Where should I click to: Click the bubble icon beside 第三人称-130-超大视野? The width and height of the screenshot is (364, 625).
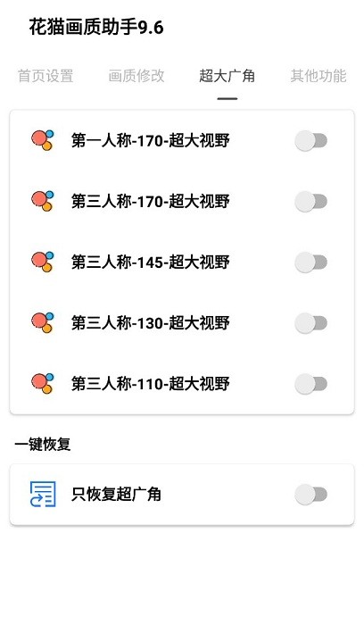pyautogui.click(x=42, y=322)
